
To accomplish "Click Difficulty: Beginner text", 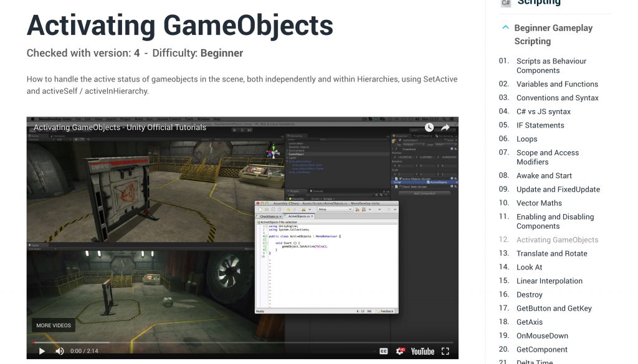I will [x=198, y=54].
